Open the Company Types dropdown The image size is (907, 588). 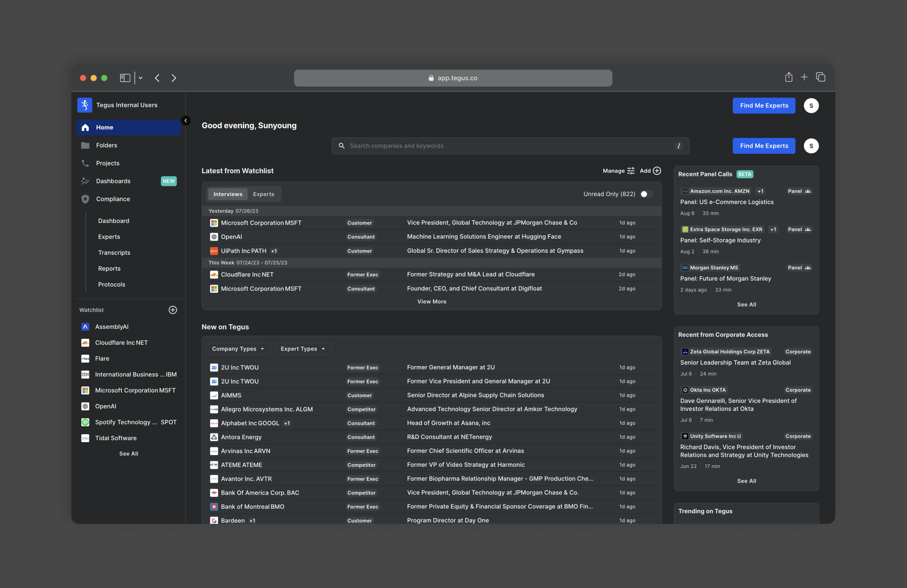238,349
